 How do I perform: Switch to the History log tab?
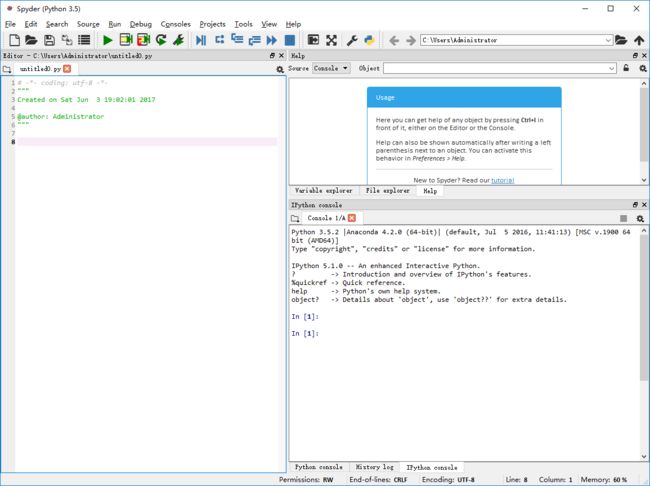[x=375, y=467]
